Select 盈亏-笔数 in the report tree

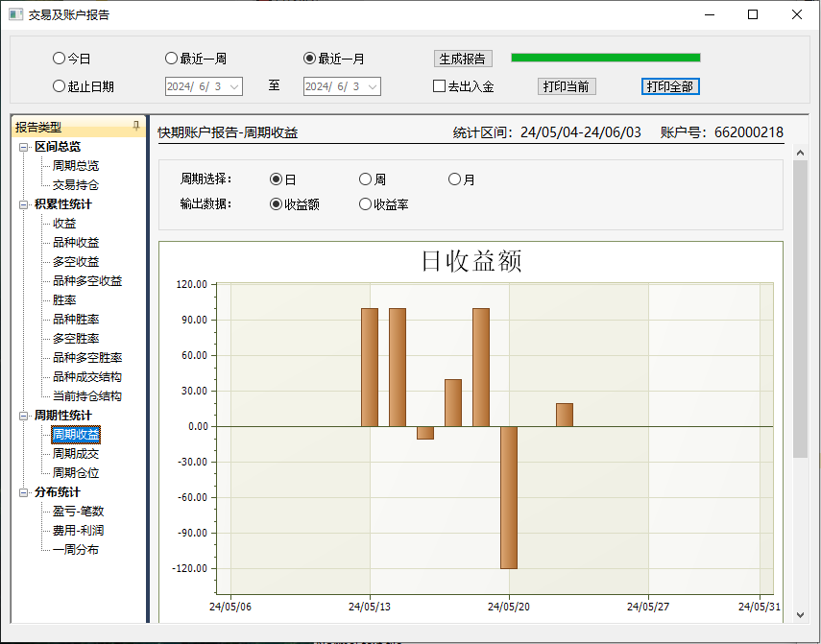pos(78,512)
